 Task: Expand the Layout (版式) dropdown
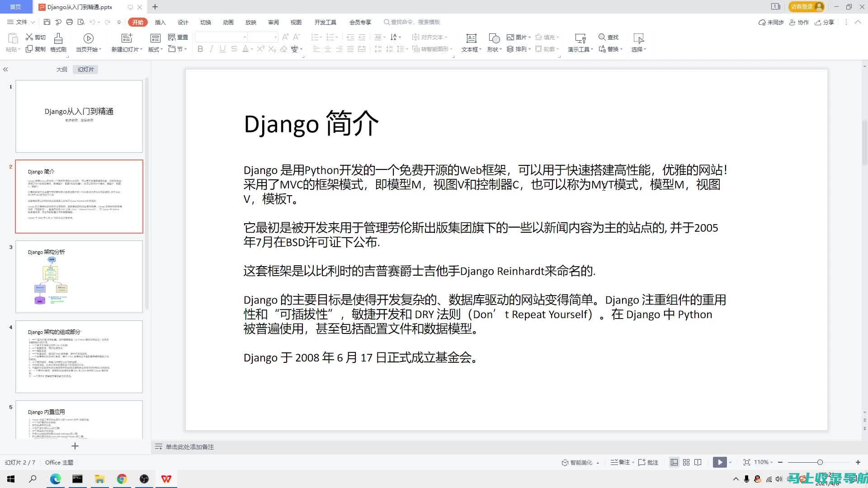156,49
